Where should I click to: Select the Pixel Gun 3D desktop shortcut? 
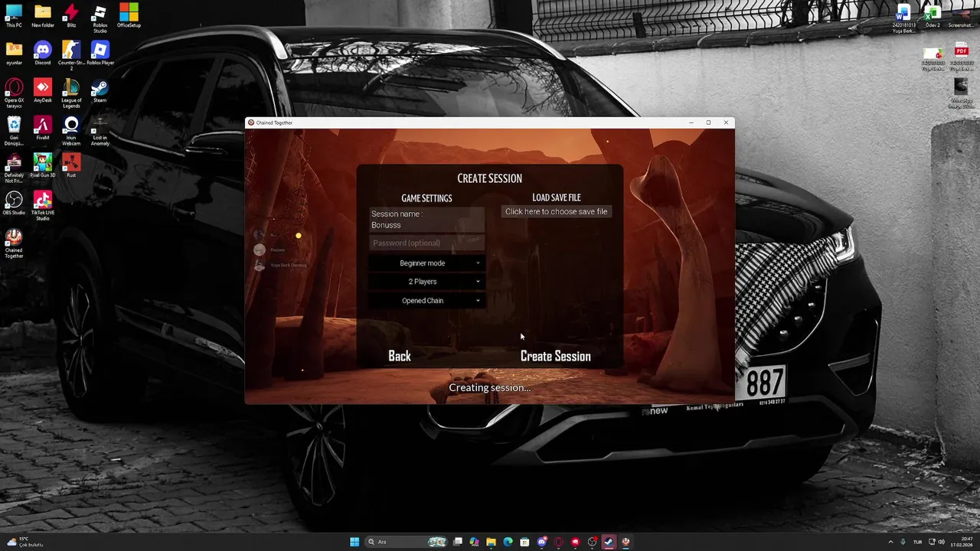(x=43, y=165)
